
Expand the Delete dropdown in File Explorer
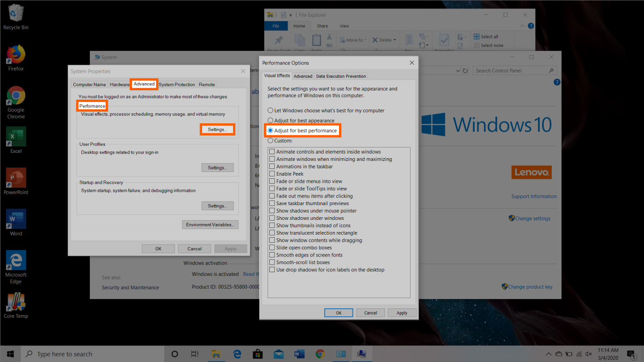coord(394,40)
